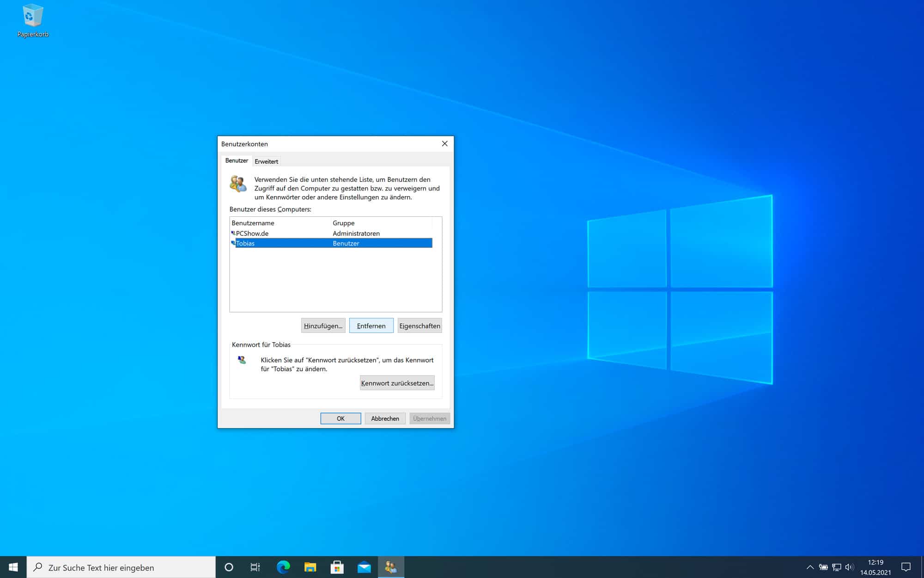The image size is (924, 578).
Task: Click the Hinzufügen button
Action: 323,326
